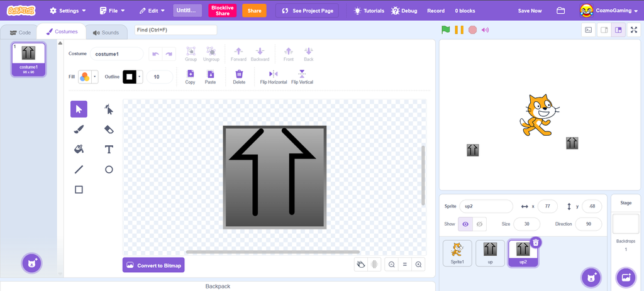Open CozmoGaming account dropdown

[x=609, y=11]
